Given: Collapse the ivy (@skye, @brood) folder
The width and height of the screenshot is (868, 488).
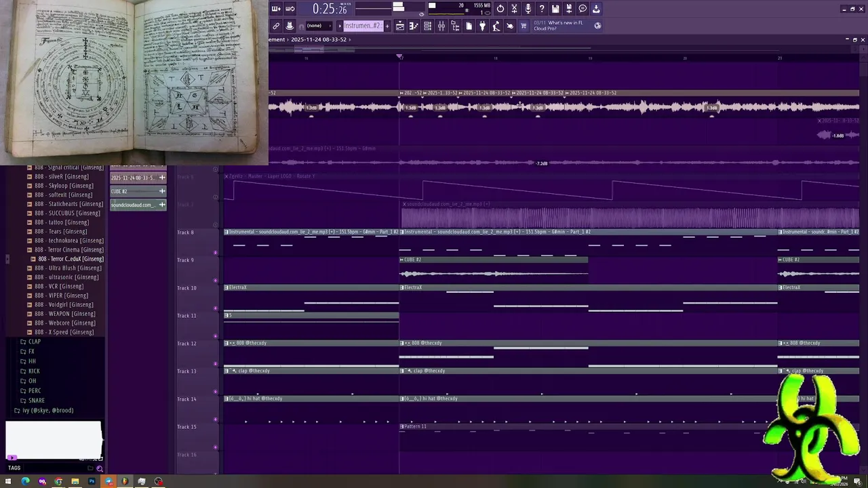Looking at the screenshot, I should pos(44,411).
